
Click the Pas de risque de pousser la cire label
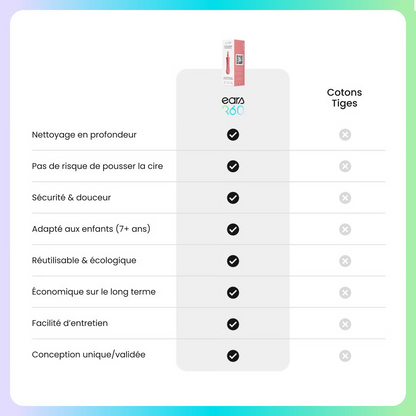(97, 166)
